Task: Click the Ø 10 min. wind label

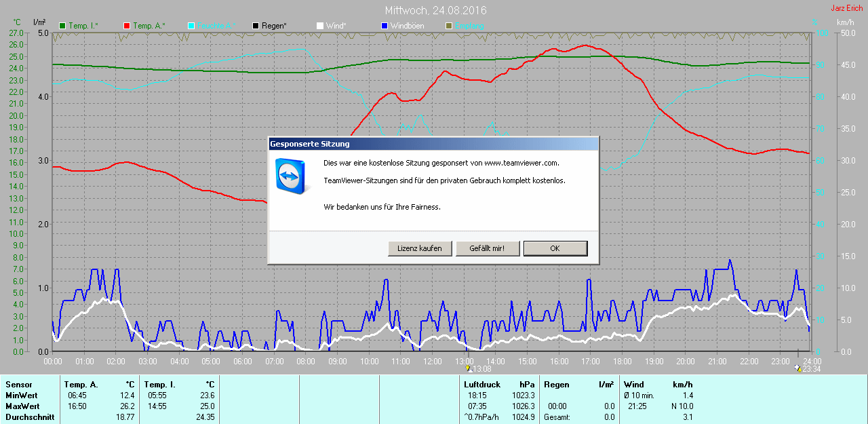Action: [x=639, y=396]
